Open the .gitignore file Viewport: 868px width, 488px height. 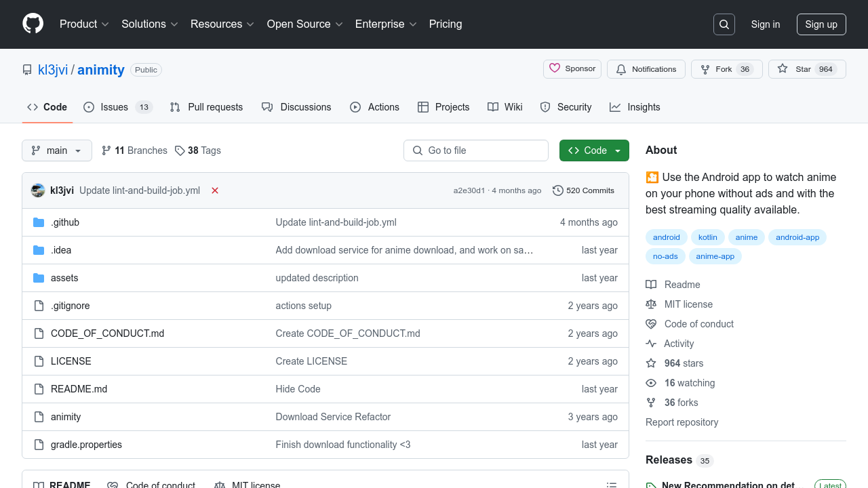(71, 306)
